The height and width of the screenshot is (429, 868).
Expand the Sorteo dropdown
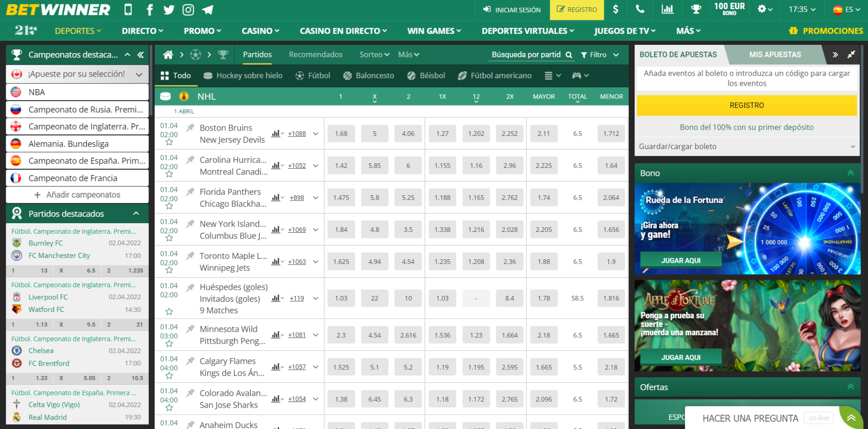pos(374,55)
